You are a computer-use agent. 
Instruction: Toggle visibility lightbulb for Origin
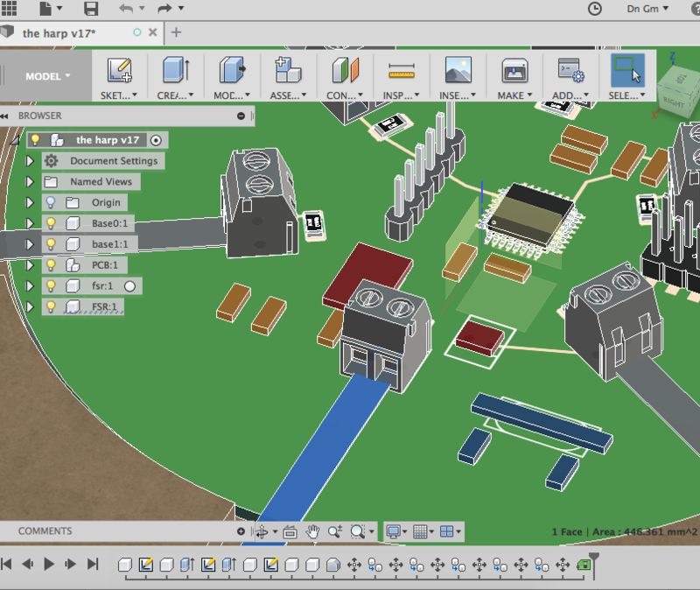tap(51, 202)
